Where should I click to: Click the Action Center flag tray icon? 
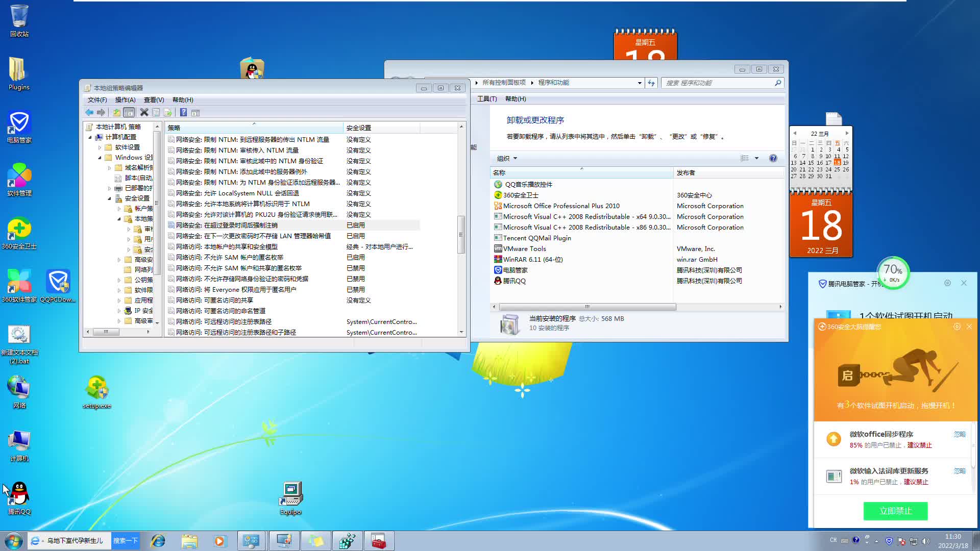(901, 541)
